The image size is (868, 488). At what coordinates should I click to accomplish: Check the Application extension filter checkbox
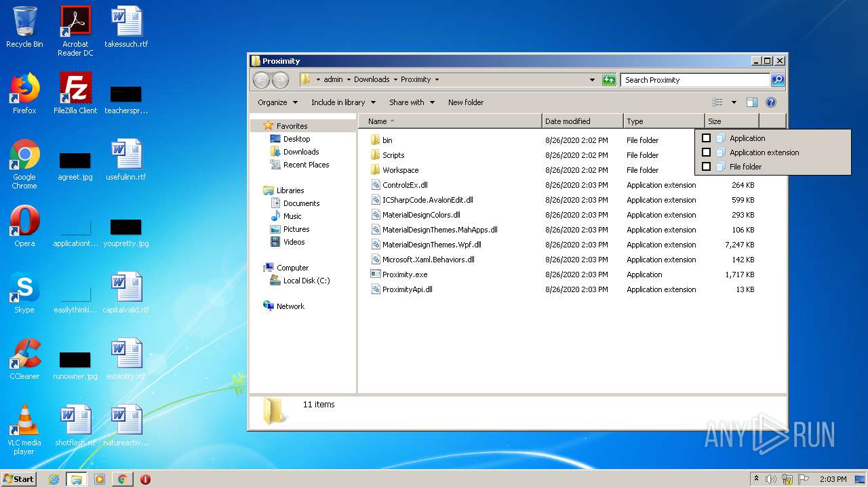coord(706,152)
